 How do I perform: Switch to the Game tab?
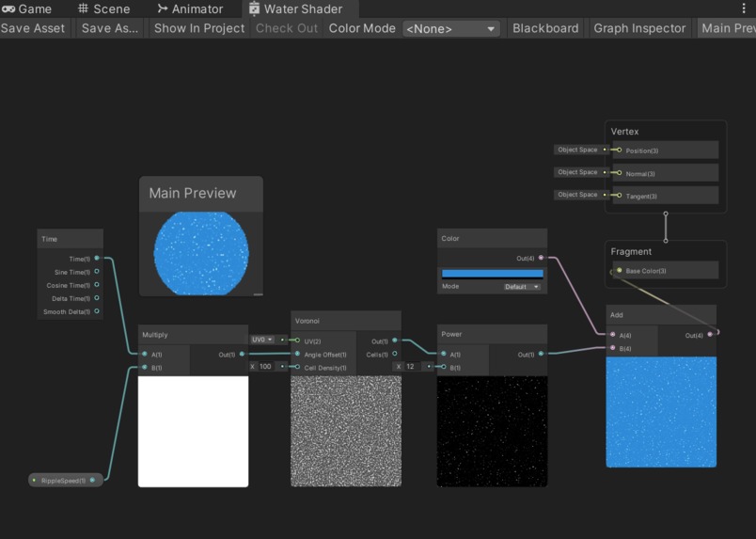coord(26,8)
